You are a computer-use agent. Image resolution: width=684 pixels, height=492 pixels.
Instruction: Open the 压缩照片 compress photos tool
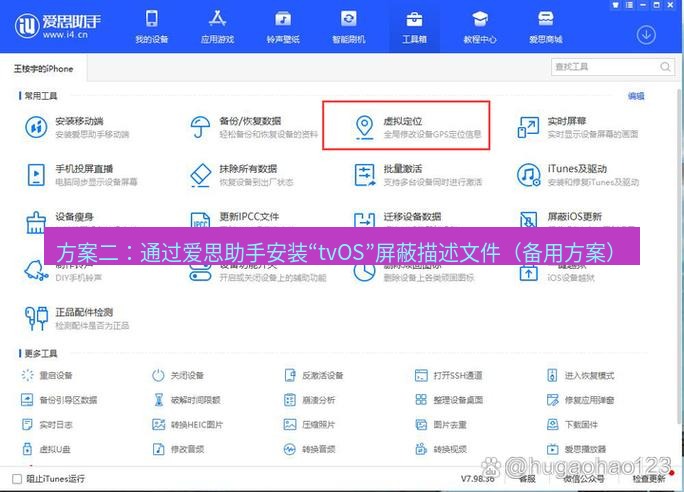[x=309, y=424]
